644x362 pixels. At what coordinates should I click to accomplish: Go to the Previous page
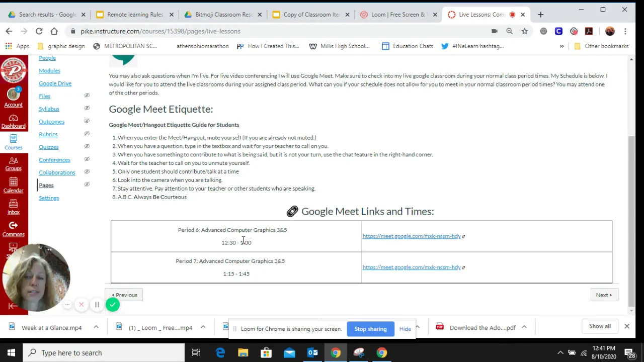[x=124, y=295]
